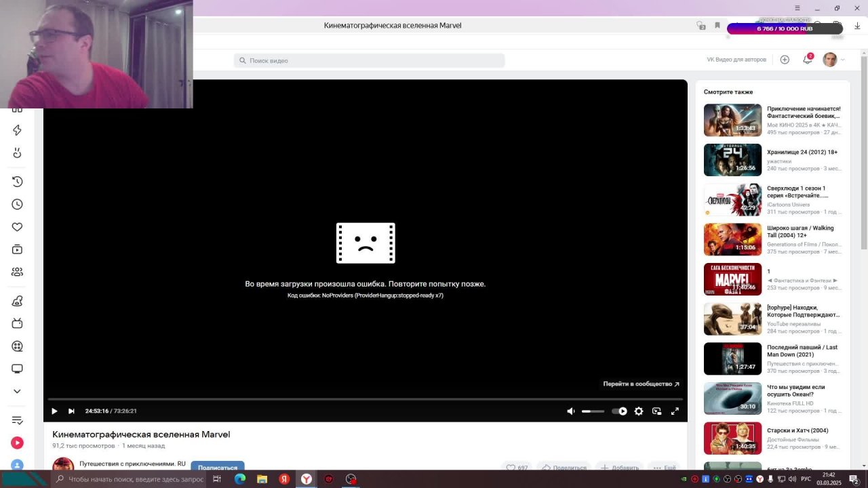The height and width of the screenshot is (488, 868).
Task: Open 'VK Видео для авторов' link
Action: coord(736,60)
